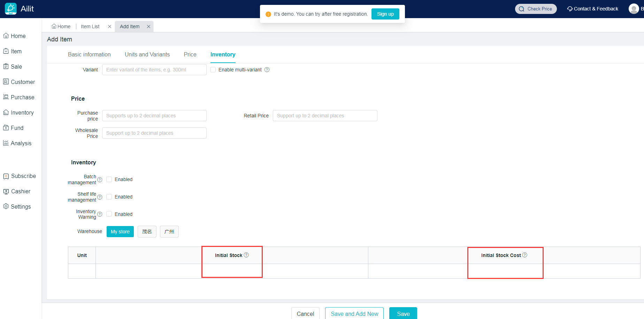The width and height of the screenshot is (644, 319).
Task: Click the user avatar icon
Action: (x=634, y=9)
